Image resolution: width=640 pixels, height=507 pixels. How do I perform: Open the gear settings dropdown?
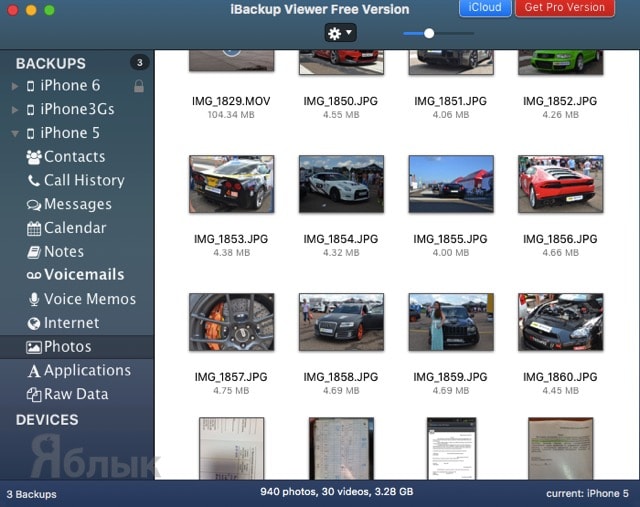[339, 33]
